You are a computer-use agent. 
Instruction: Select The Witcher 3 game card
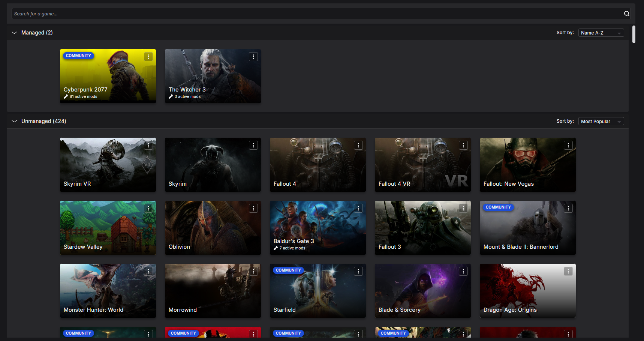tap(213, 76)
